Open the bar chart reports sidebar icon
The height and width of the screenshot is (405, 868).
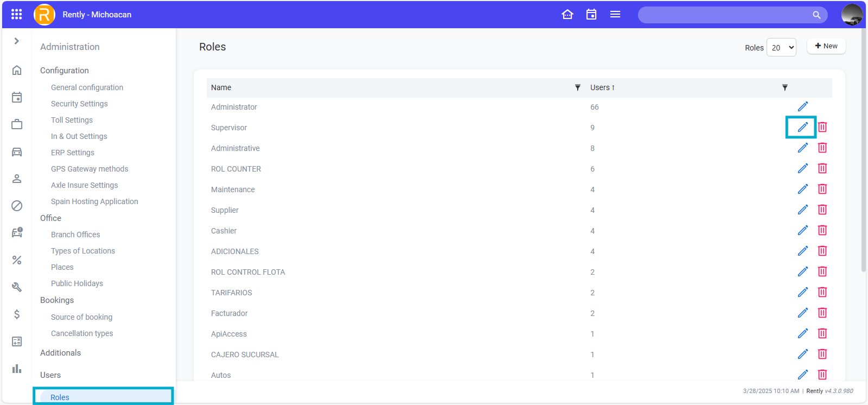tap(17, 369)
